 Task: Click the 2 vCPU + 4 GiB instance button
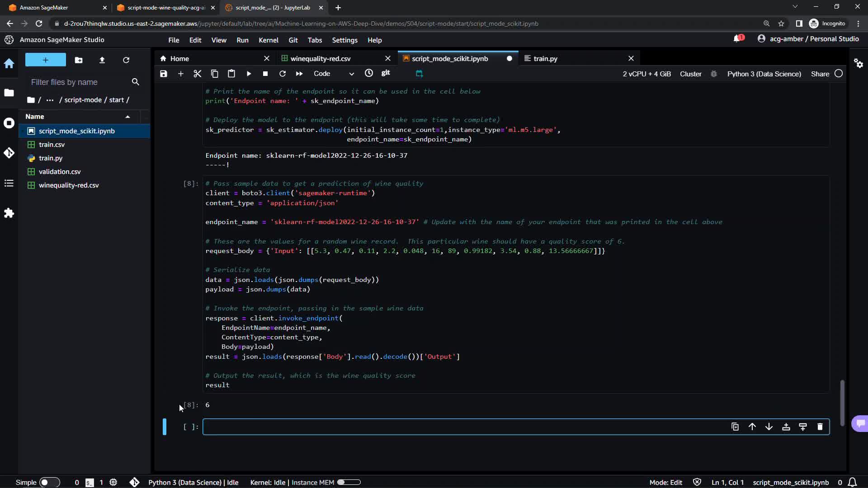click(x=646, y=74)
